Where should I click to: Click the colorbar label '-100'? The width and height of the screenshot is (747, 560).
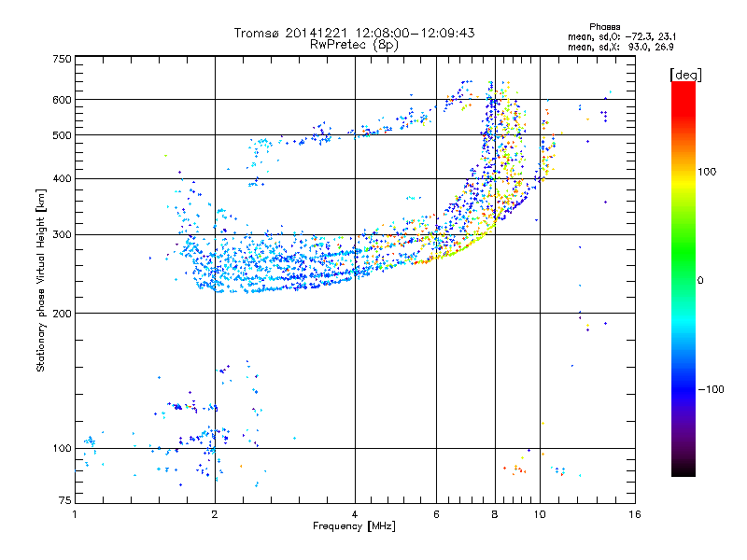711,389
